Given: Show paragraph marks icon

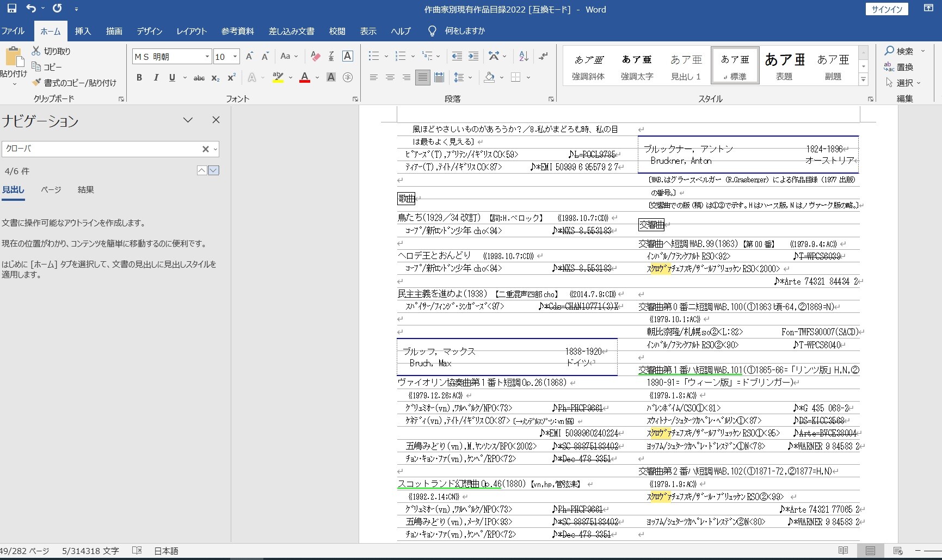Looking at the screenshot, I should pyautogui.click(x=543, y=56).
